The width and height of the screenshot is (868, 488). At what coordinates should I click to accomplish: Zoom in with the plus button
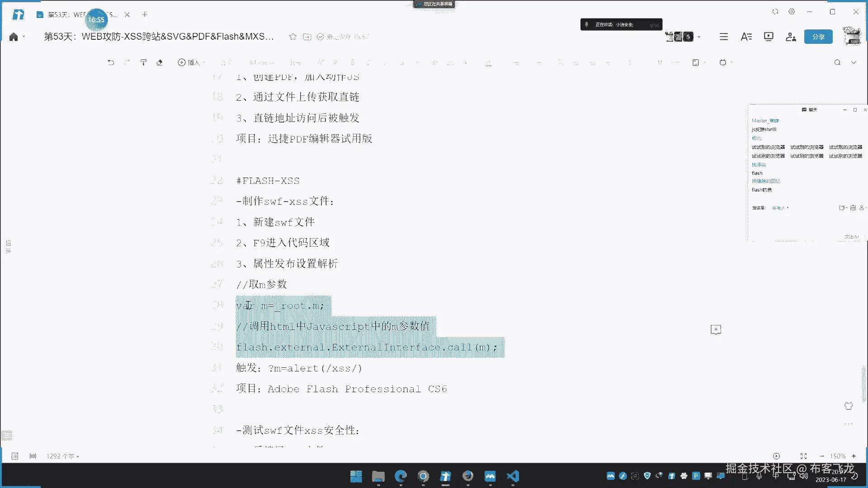click(x=854, y=456)
